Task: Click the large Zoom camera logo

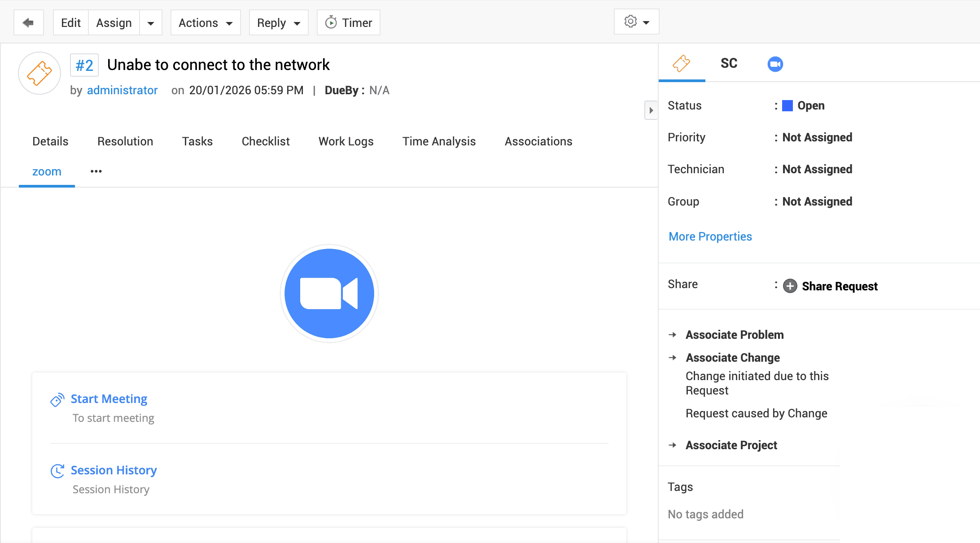Action: coord(329,293)
